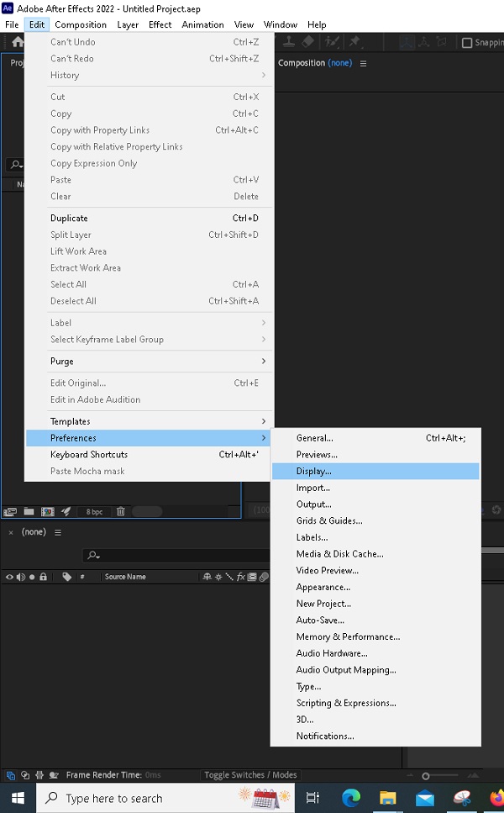The width and height of the screenshot is (504, 813).
Task: Click the label tag column icon
Action: coord(67,577)
